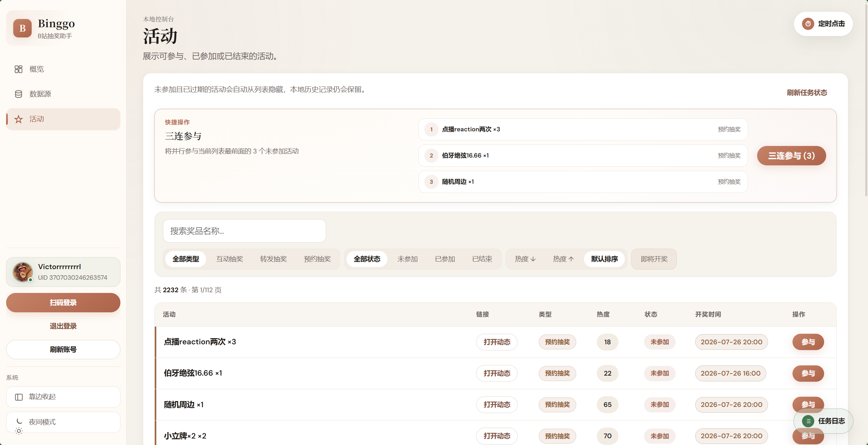Toggle 夜间模式 night mode
This screenshot has width=868, height=445.
[x=63, y=422]
